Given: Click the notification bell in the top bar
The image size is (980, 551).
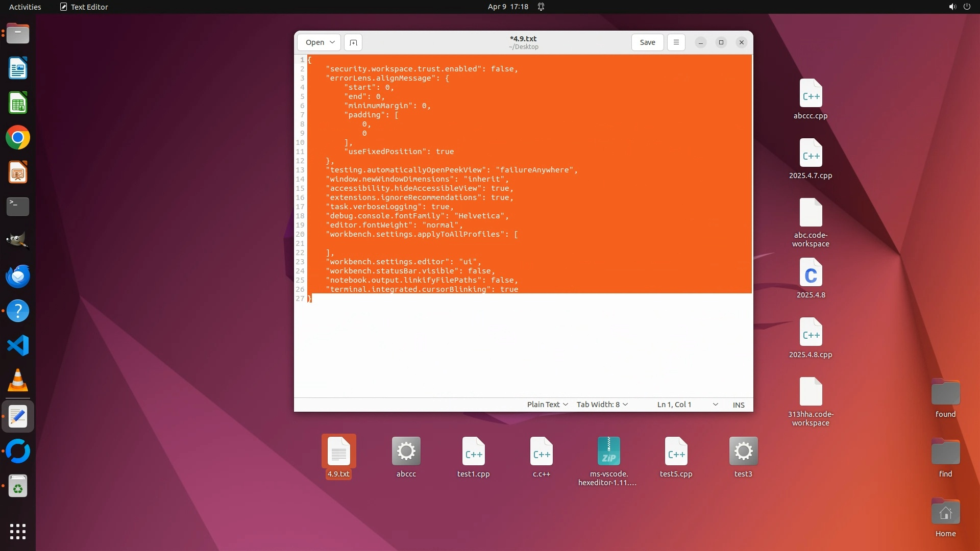Looking at the screenshot, I should click(x=541, y=7).
